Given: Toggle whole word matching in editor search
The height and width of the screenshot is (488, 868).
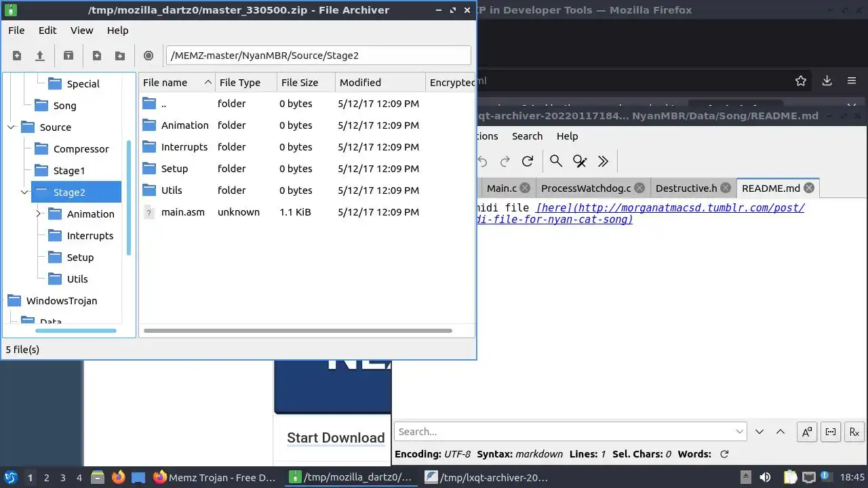Looking at the screenshot, I should [831, 432].
